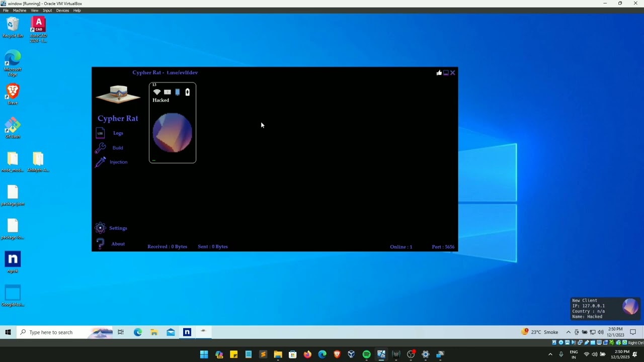
Task: Open the Action Center in VM taskbar
Action: pos(633,332)
